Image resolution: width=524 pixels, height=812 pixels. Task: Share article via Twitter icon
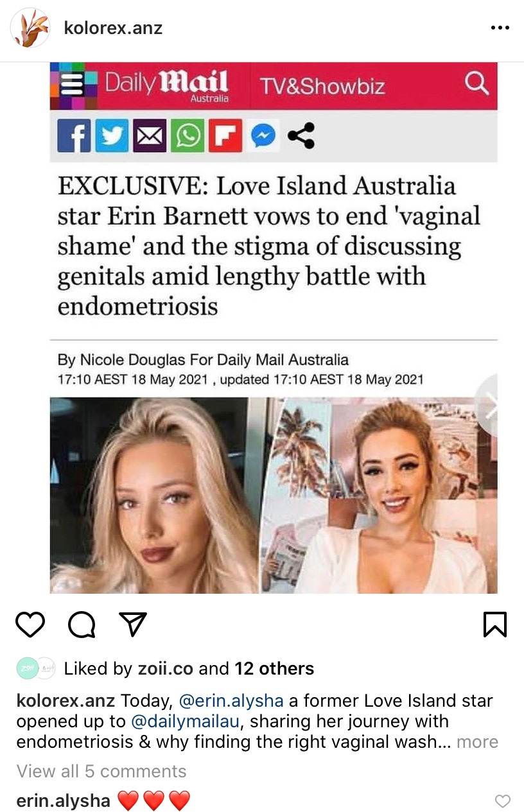(x=112, y=135)
